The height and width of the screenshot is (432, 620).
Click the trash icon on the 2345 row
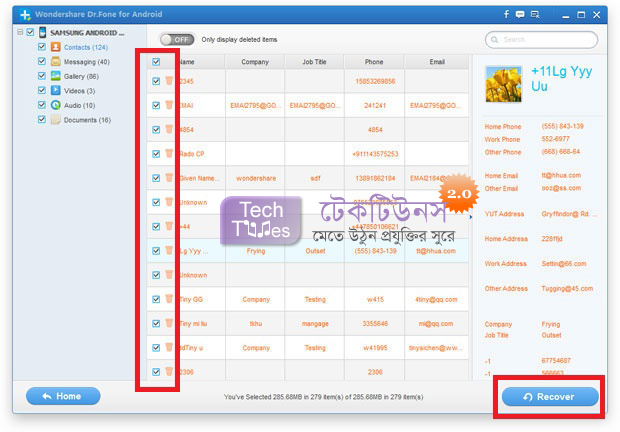[169, 81]
